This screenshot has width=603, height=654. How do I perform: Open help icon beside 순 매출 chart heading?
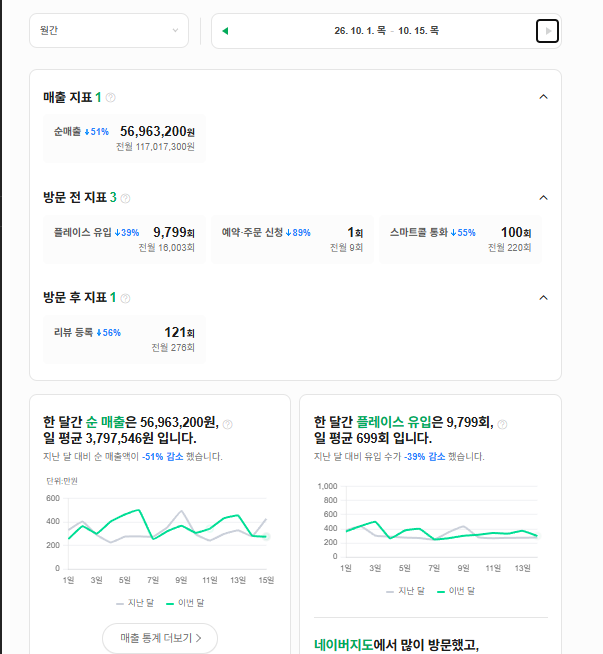coord(228,424)
